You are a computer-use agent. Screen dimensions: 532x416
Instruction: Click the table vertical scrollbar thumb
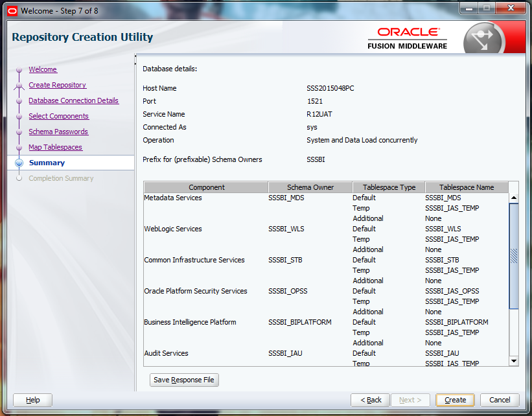click(x=514, y=256)
